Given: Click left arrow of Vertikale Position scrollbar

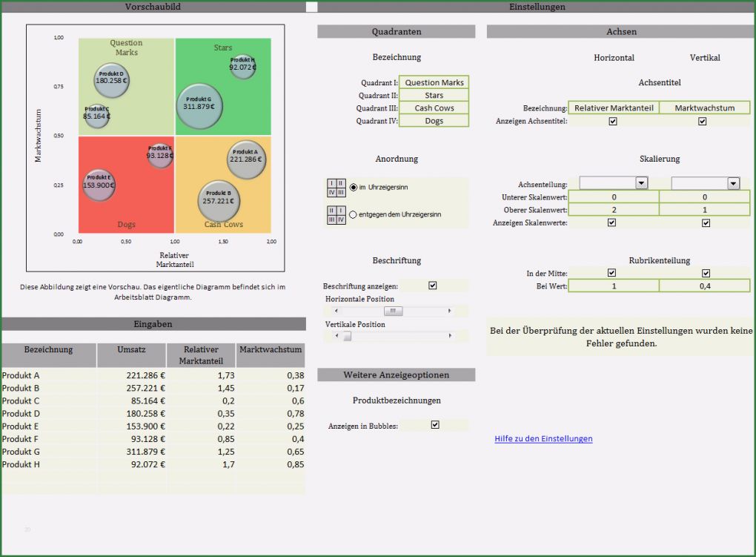Looking at the screenshot, I should point(336,336).
